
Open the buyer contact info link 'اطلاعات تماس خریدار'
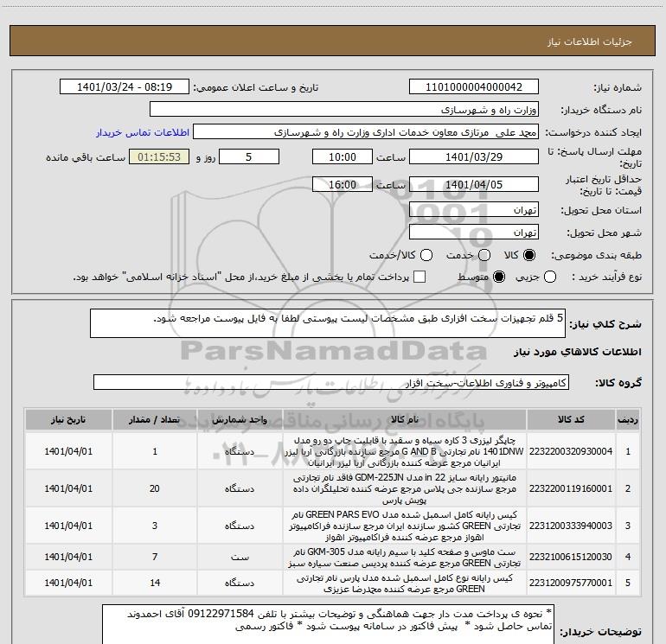click(143, 132)
